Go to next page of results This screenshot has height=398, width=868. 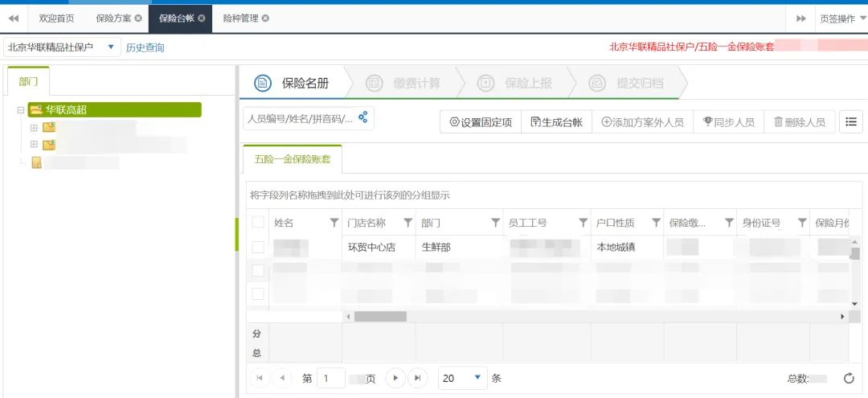(x=395, y=378)
